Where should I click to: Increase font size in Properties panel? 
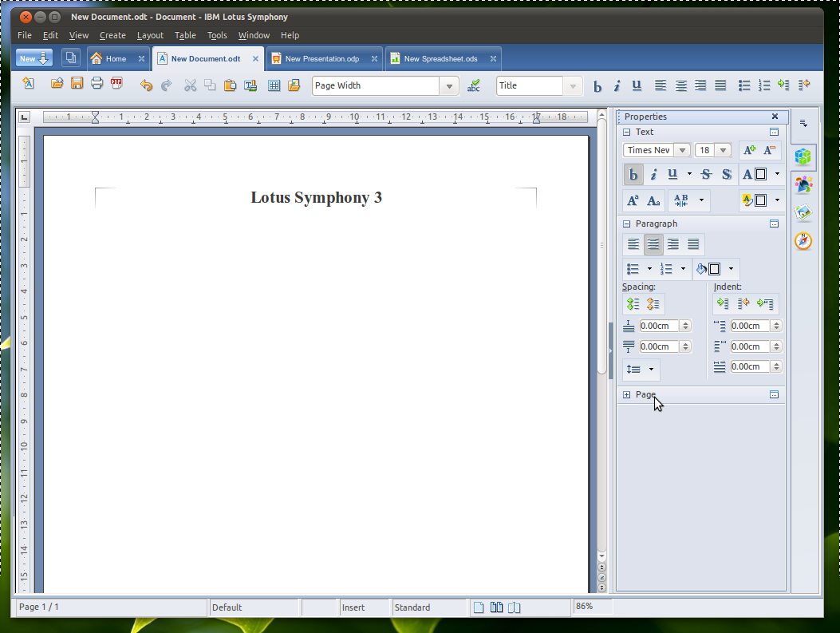point(749,151)
